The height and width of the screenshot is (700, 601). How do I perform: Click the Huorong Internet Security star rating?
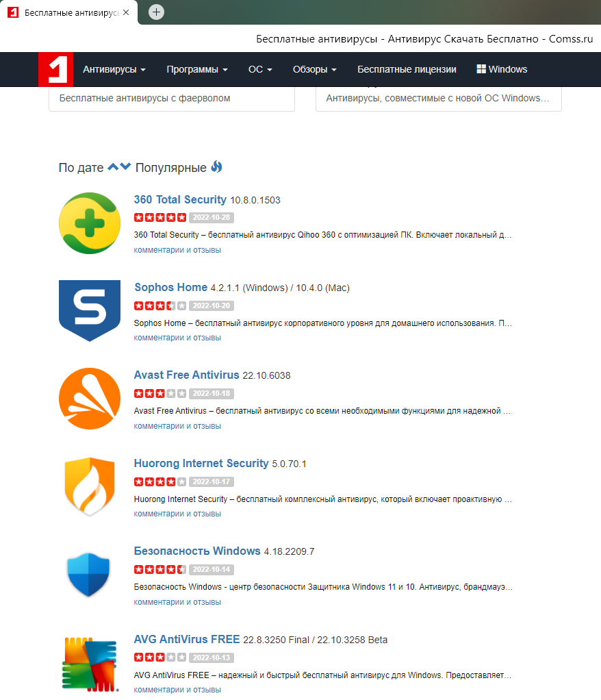click(x=160, y=482)
